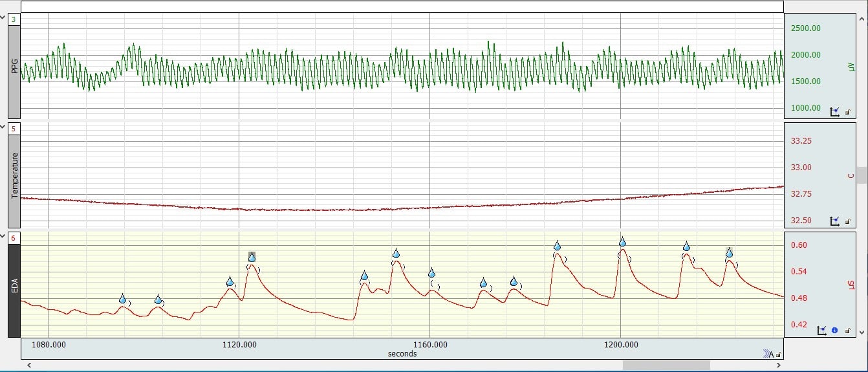This screenshot has height=372, width=868.
Task: Open the blue info icon on EDA channel
Action: click(x=834, y=331)
